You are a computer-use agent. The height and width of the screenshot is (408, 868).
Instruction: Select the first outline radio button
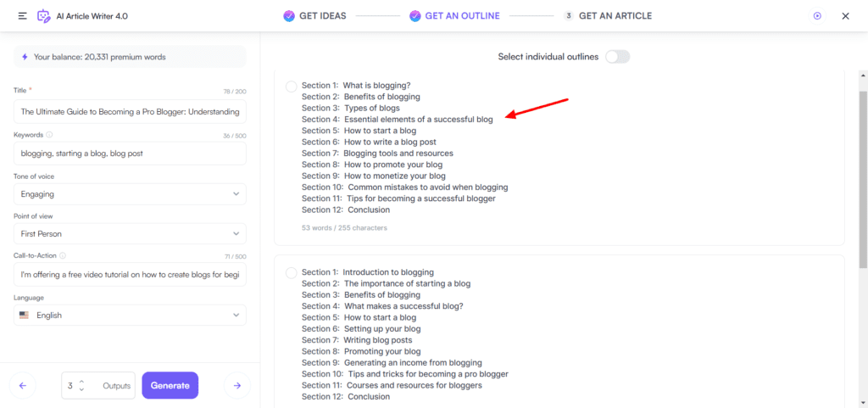click(292, 87)
